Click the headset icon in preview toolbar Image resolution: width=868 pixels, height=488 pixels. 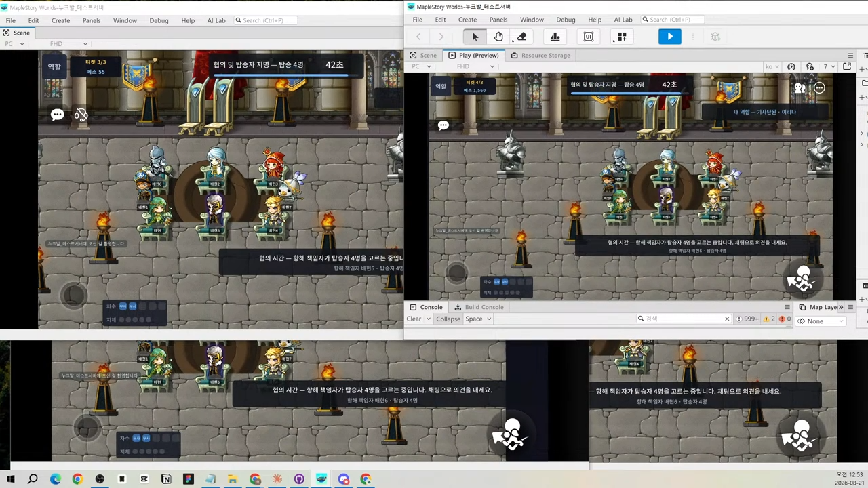[x=810, y=66]
